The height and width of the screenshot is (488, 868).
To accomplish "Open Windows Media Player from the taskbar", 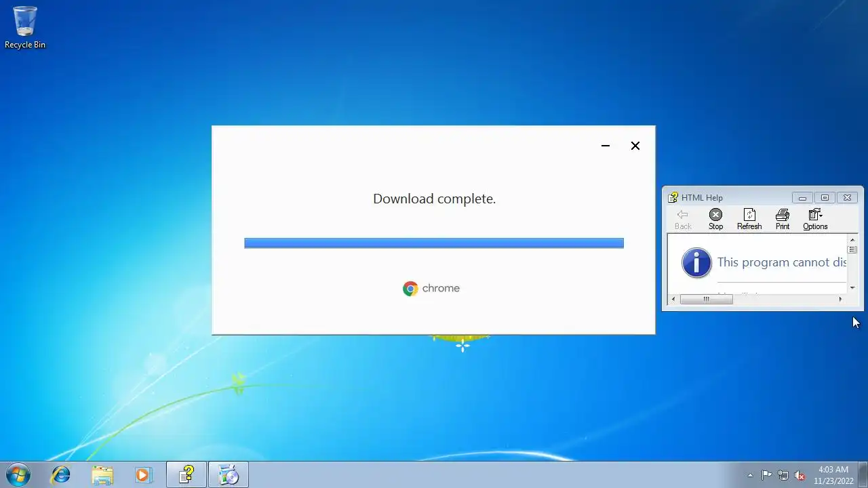I will pos(143,474).
